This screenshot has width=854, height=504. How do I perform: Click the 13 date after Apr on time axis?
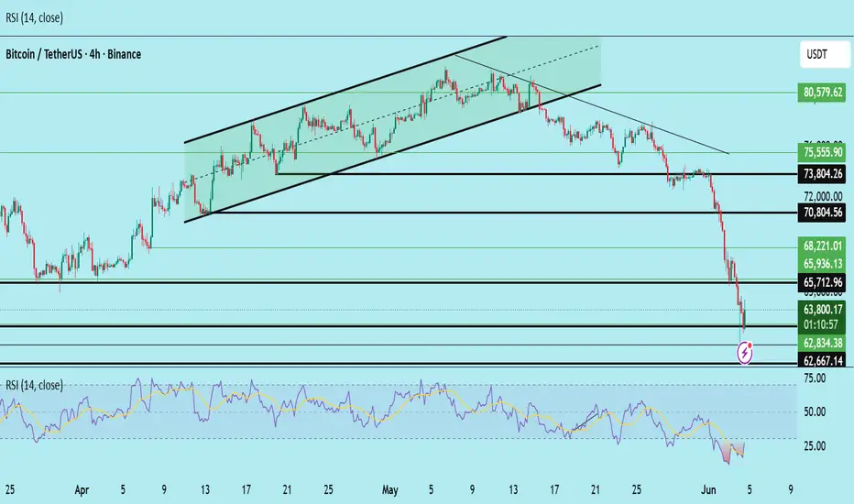pyautogui.click(x=204, y=490)
